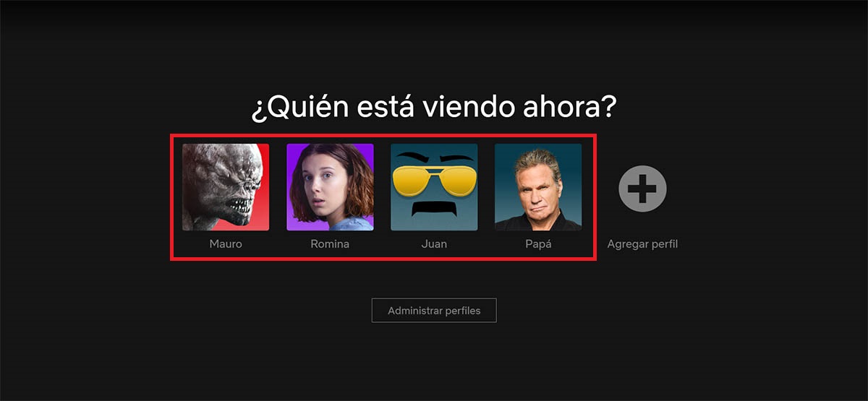Image resolution: width=868 pixels, height=401 pixels.
Task: Click the Mauro name label
Action: [x=226, y=244]
